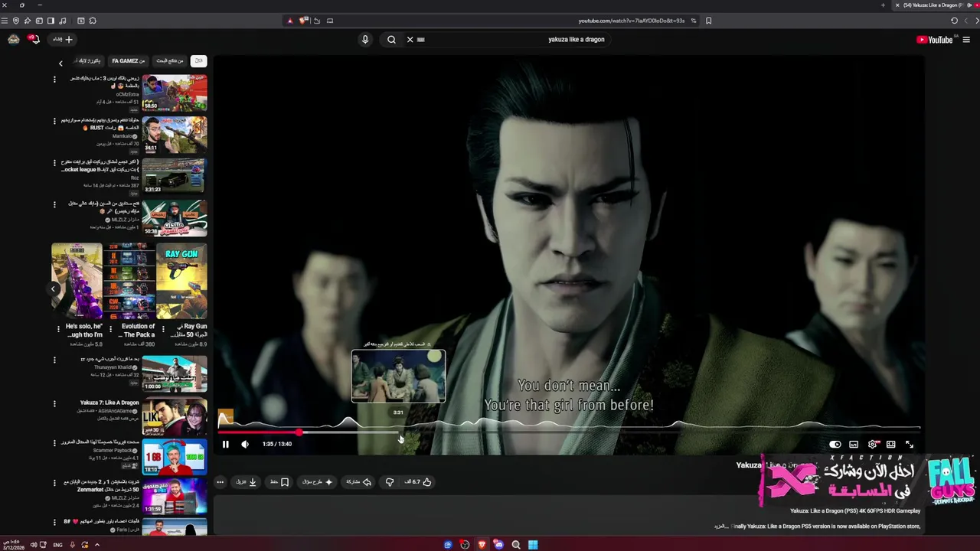The width and height of the screenshot is (980, 551).
Task: Share the video using the share button
Action: click(x=359, y=482)
